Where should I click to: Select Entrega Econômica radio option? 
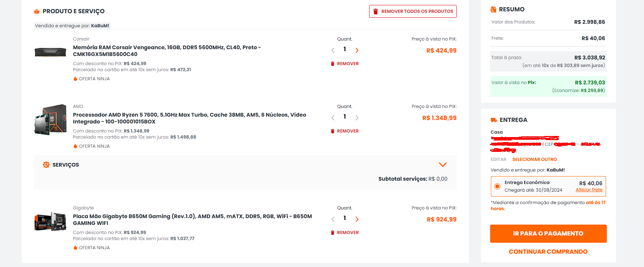(497, 186)
